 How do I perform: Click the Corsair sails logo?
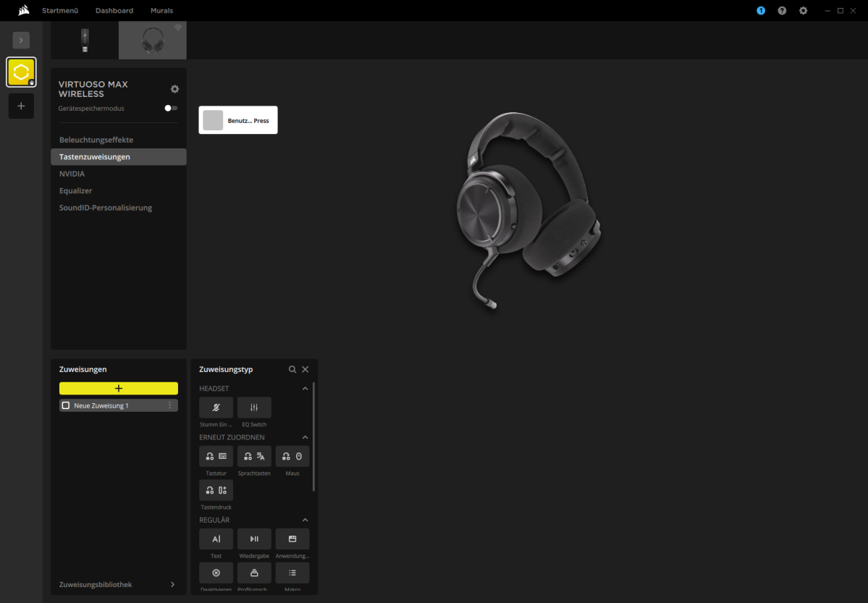click(x=23, y=10)
